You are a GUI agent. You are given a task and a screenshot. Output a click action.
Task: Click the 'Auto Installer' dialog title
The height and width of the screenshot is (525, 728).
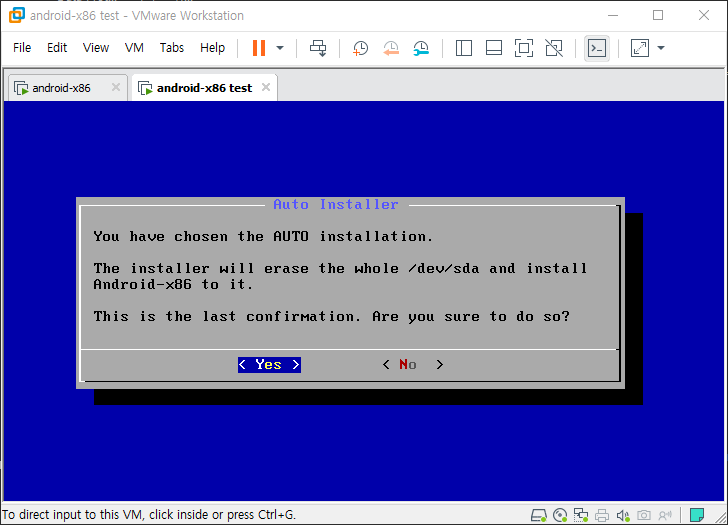336,204
